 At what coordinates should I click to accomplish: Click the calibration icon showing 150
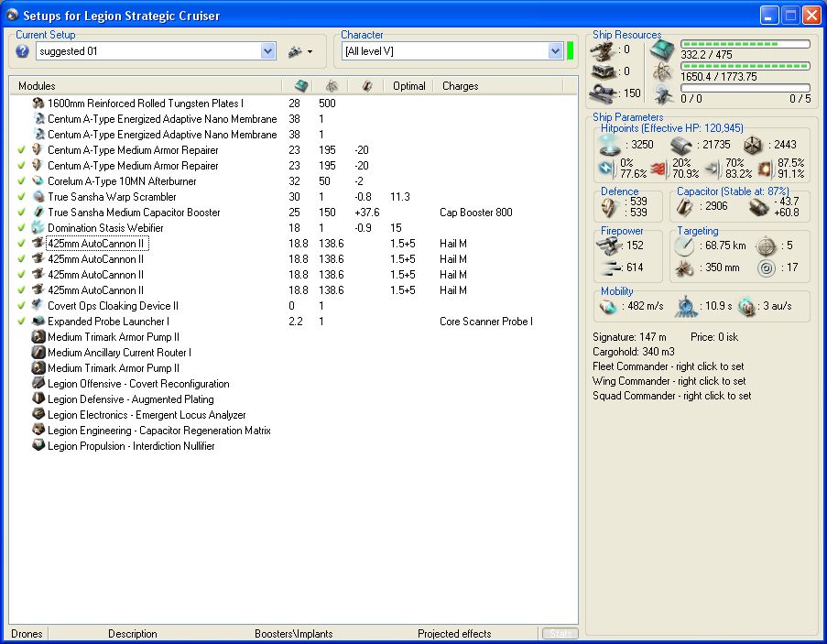[x=603, y=93]
